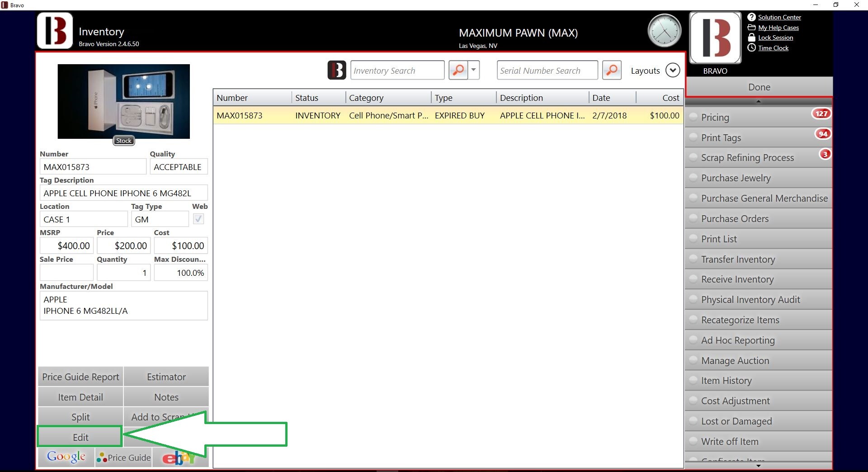Click the Lock Session link
Viewport: 868px width, 472px height.
775,38
